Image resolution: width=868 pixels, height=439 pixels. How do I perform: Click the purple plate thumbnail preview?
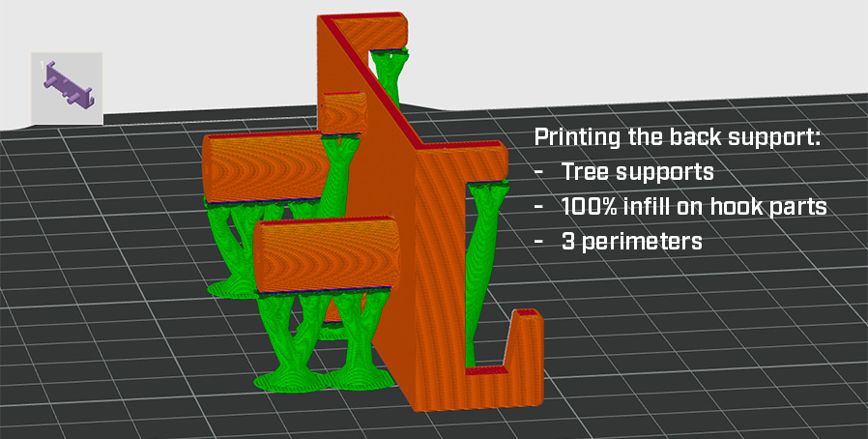coord(67,88)
